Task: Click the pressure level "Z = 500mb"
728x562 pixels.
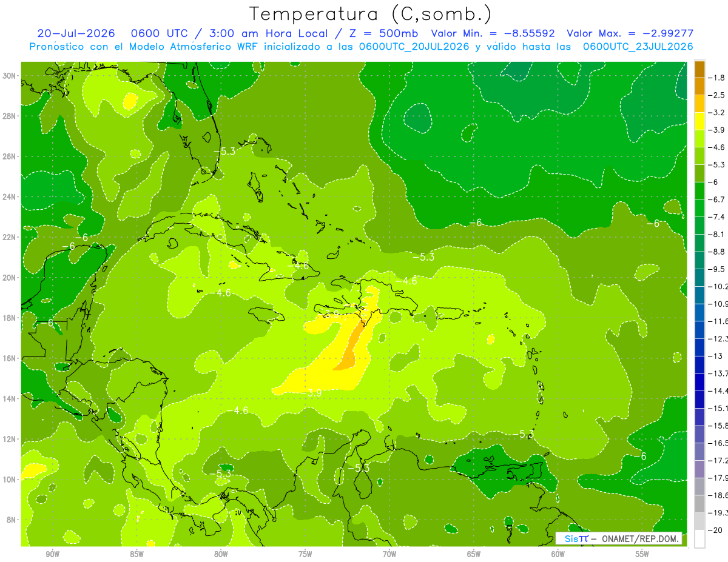Action: pos(383,33)
